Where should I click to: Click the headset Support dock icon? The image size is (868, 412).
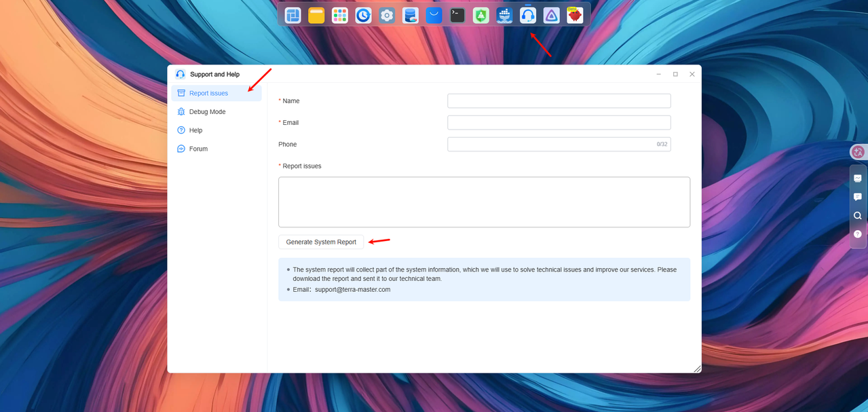[x=528, y=15]
